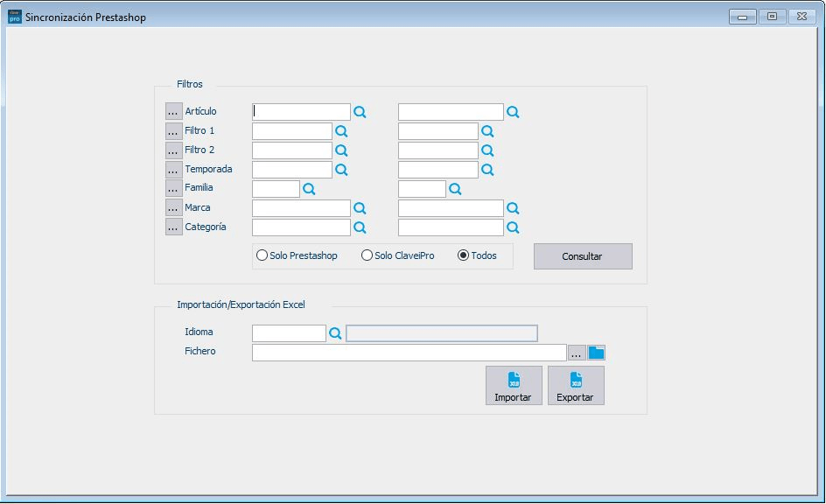The image size is (826, 504).
Task: Click the magnifier next to Idioma field
Action: point(335,333)
